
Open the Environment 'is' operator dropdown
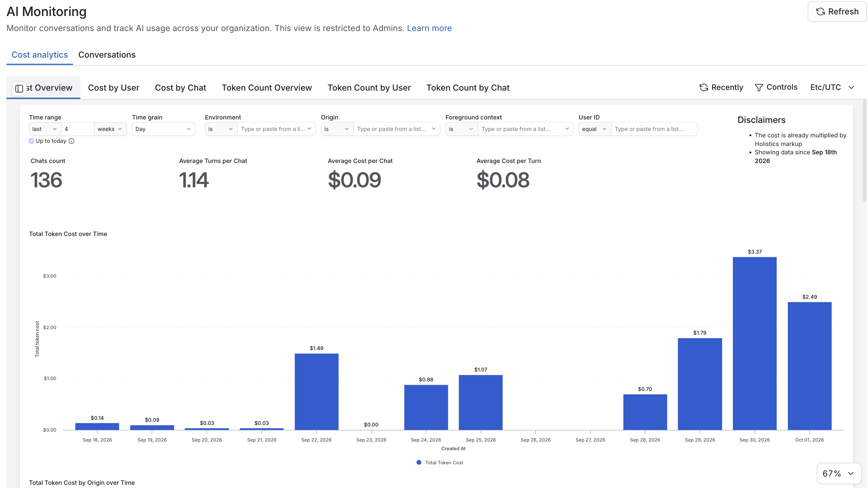(x=221, y=129)
